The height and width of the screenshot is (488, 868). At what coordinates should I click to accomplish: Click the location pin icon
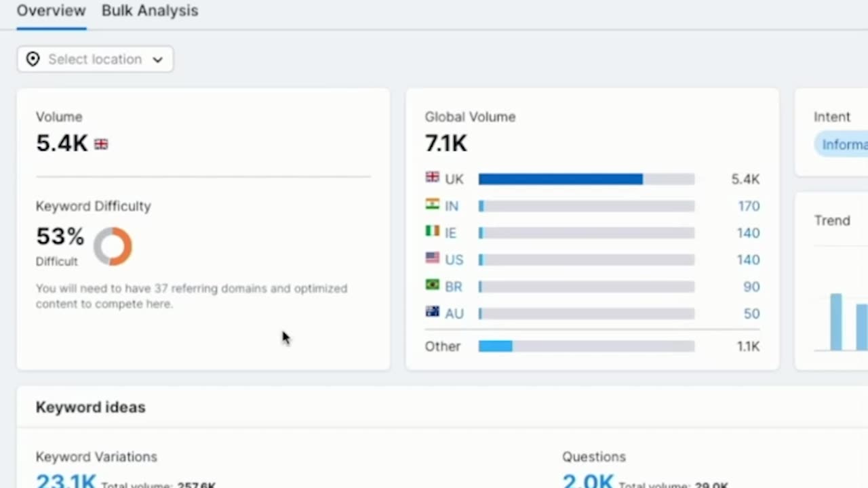[33, 59]
